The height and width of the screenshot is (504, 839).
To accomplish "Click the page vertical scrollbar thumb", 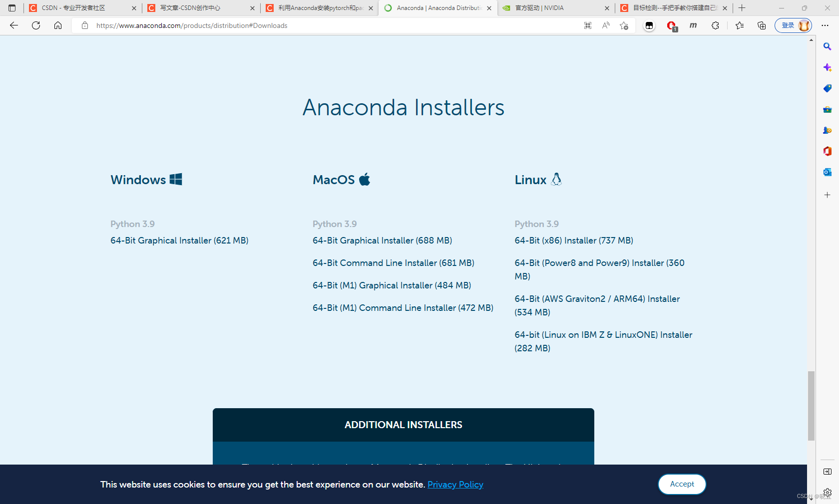I will (x=812, y=406).
